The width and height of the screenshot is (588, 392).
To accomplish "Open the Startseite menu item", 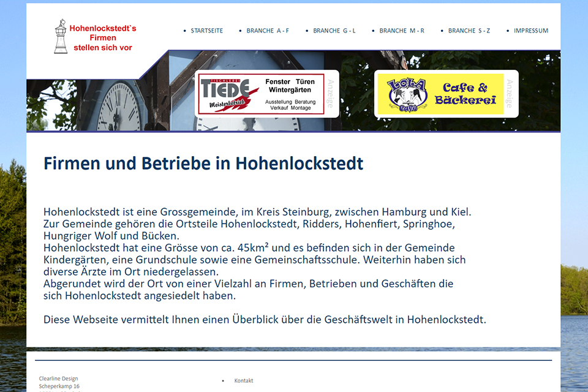I will pos(206,31).
